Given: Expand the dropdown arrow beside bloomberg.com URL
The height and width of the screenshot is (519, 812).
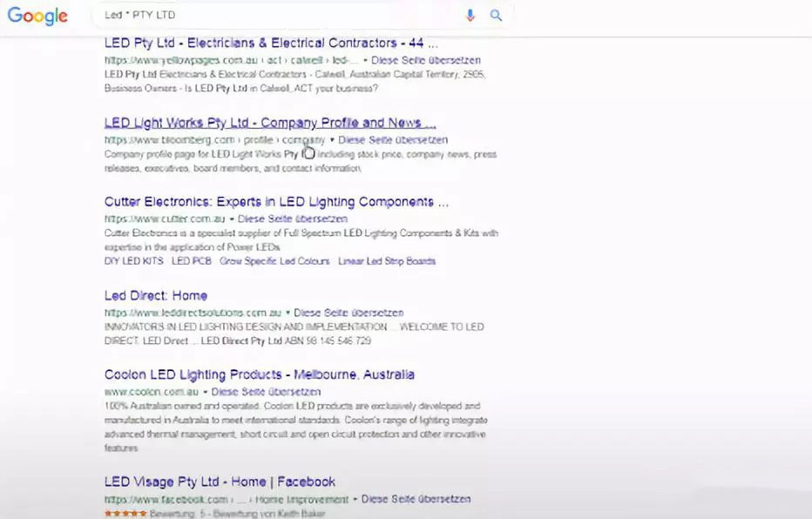Looking at the screenshot, I should pyautogui.click(x=330, y=139).
